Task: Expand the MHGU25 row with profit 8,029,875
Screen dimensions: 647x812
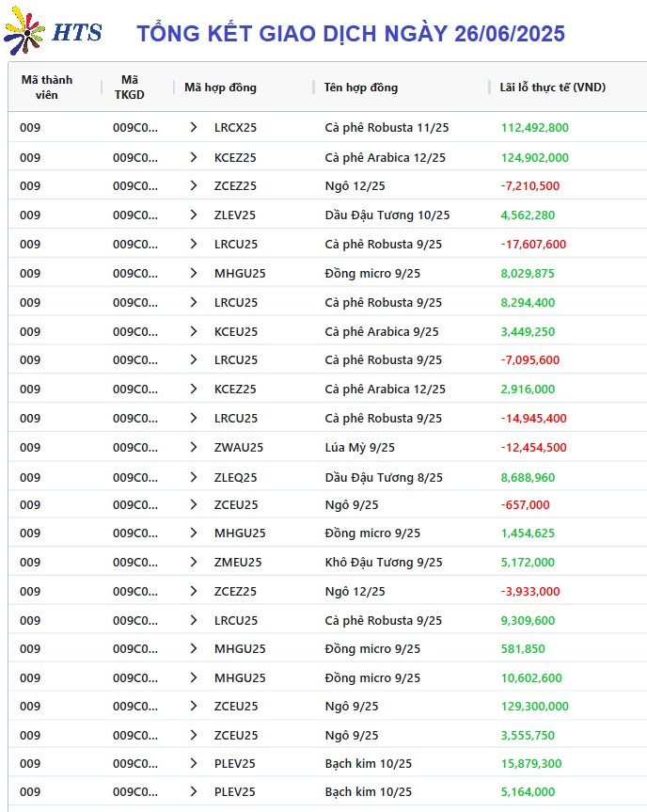Action: coord(194,273)
